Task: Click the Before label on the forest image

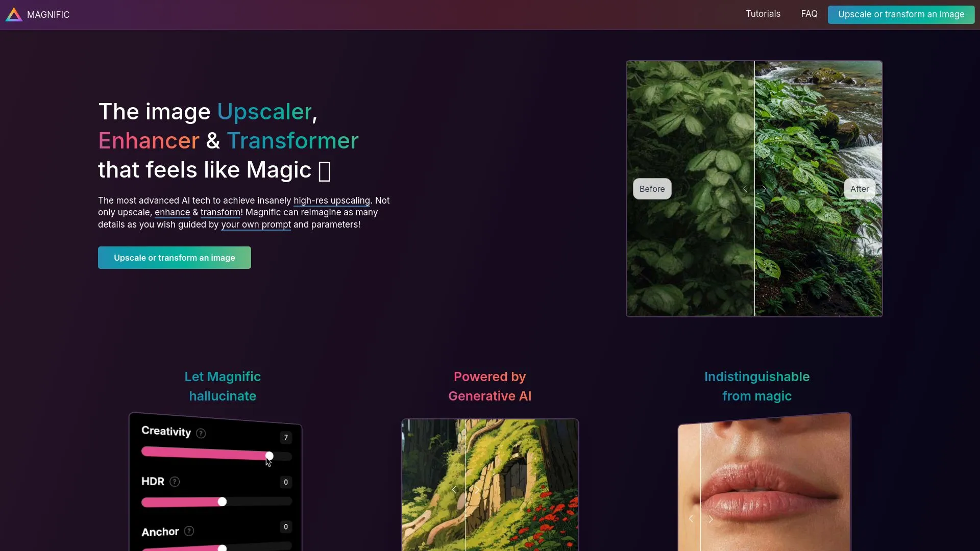Action: pyautogui.click(x=652, y=188)
